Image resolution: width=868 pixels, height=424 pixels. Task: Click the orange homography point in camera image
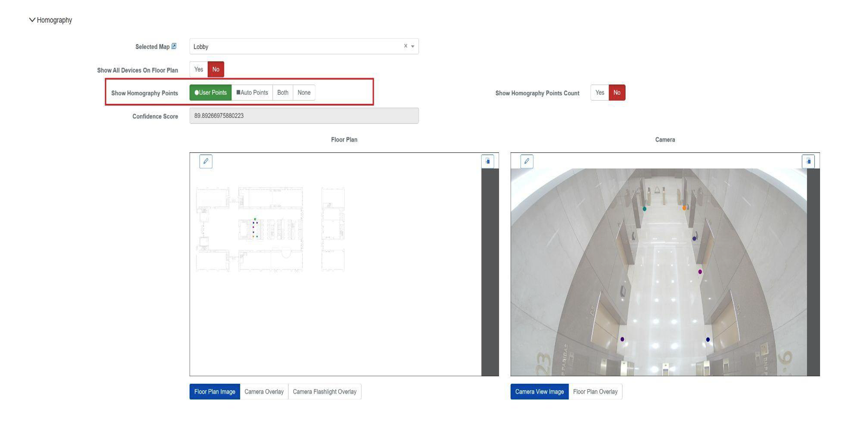pos(684,208)
